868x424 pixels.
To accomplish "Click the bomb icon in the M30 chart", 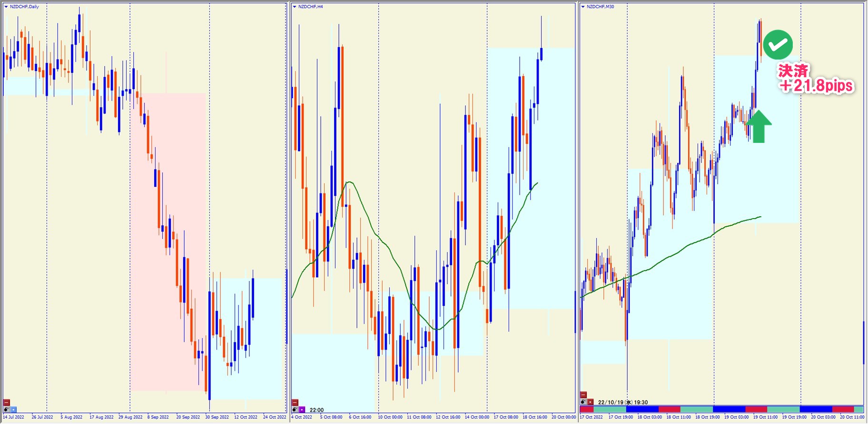I will coord(583,402).
